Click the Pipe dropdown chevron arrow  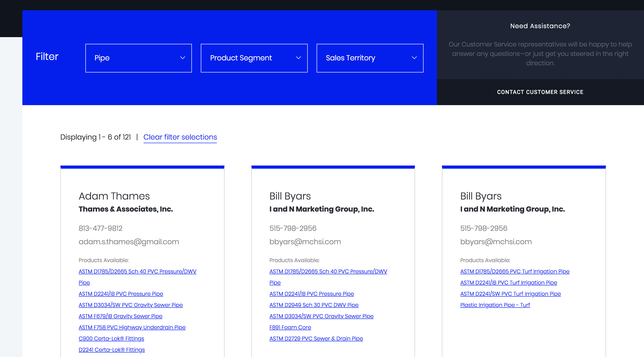tap(183, 58)
